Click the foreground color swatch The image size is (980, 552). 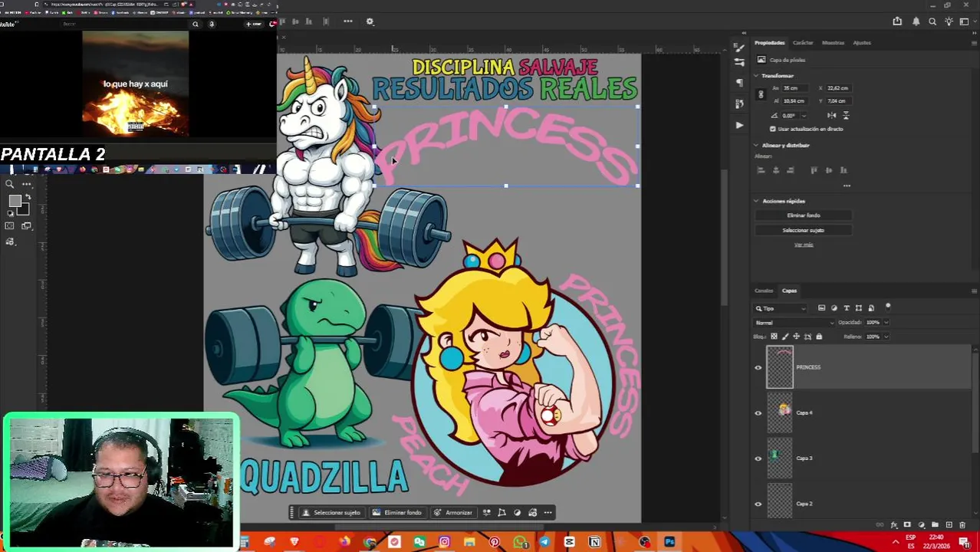click(15, 202)
